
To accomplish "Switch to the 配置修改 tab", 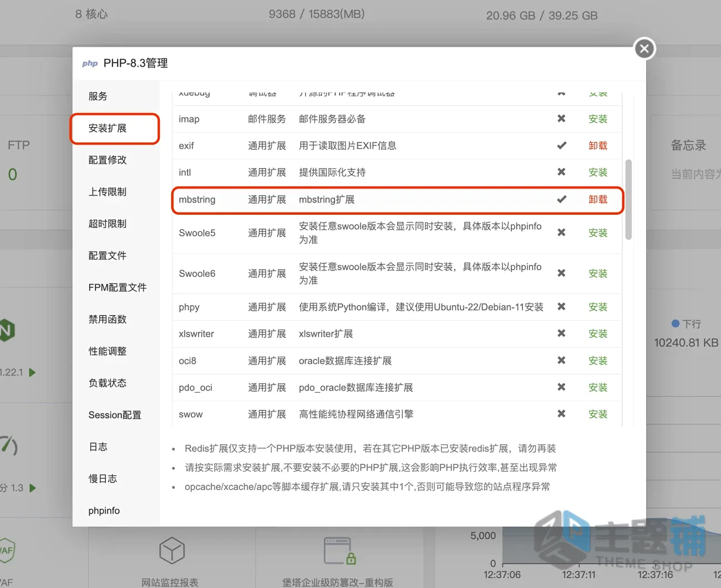I will [108, 160].
